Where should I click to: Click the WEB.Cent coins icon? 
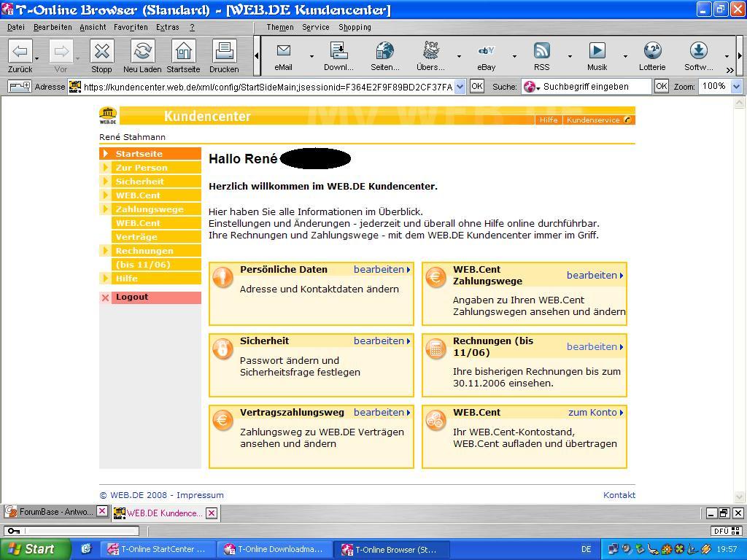436,420
